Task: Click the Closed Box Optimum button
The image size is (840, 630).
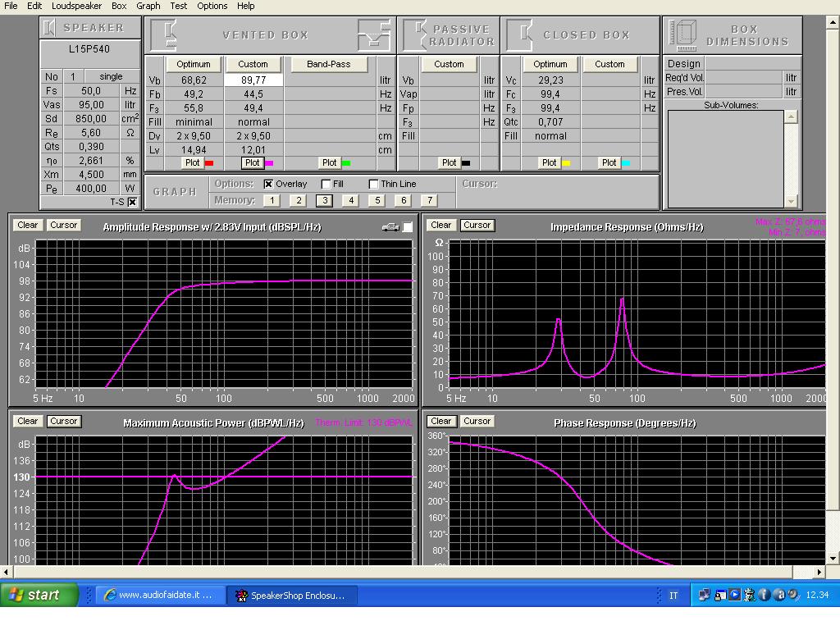Action: tap(550, 64)
